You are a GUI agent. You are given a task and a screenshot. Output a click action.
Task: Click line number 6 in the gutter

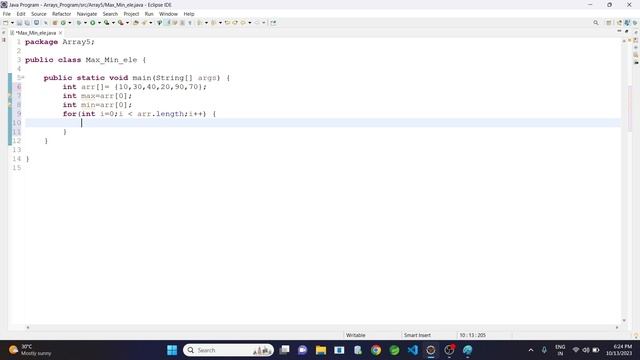pos(19,87)
